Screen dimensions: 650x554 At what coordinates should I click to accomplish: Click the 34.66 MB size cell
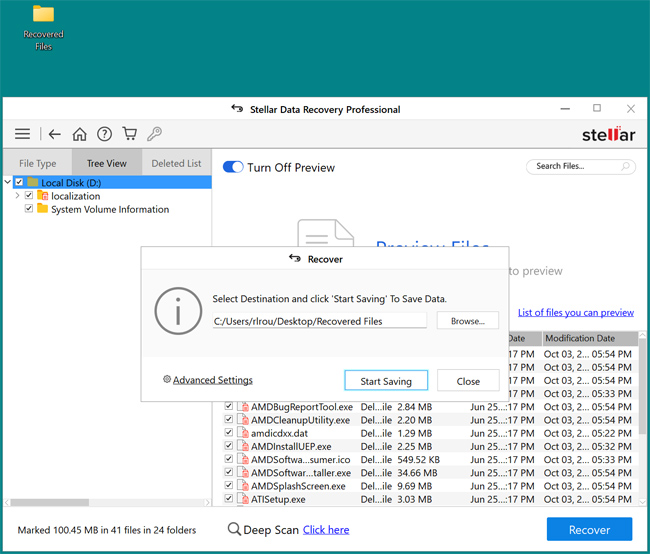[x=417, y=473]
